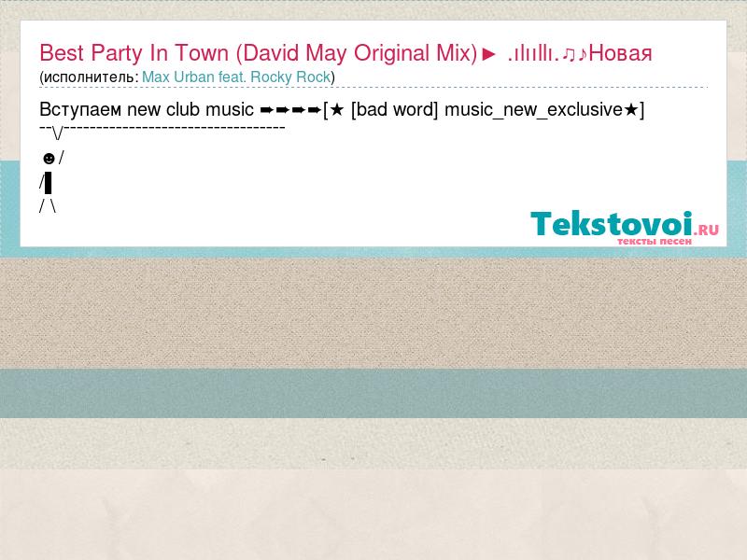Click the equalizer bars symbol in title
This screenshot has width=747, height=560.
click(x=533, y=54)
